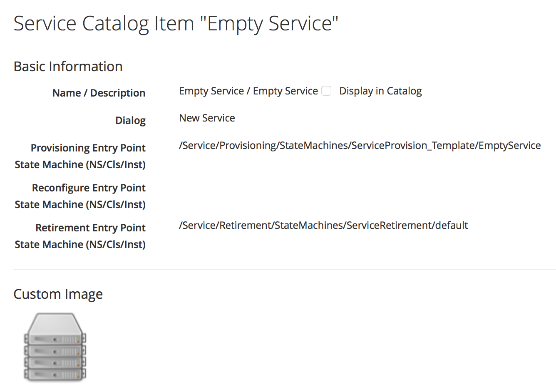Image resolution: width=556 pixels, height=392 pixels.
Task: Click State Machine label under Provisioning Entry Point
Action: pos(80,165)
